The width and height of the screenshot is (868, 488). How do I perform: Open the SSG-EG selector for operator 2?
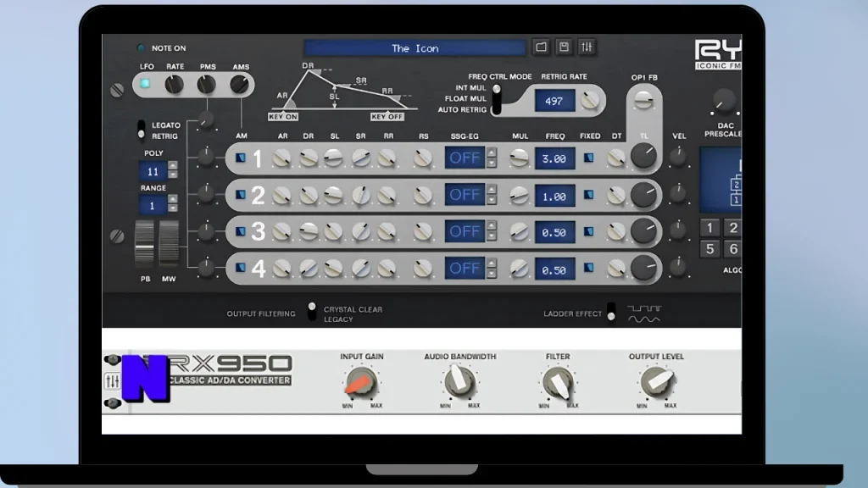click(x=465, y=195)
